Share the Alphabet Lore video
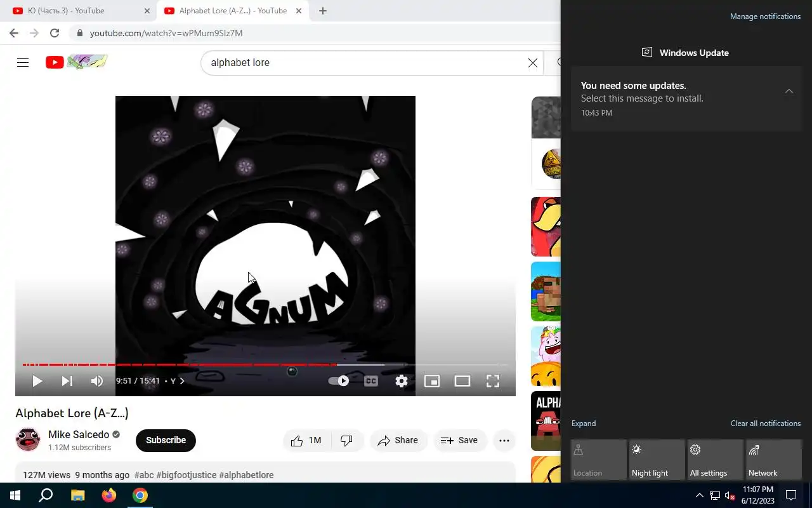 (x=398, y=440)
